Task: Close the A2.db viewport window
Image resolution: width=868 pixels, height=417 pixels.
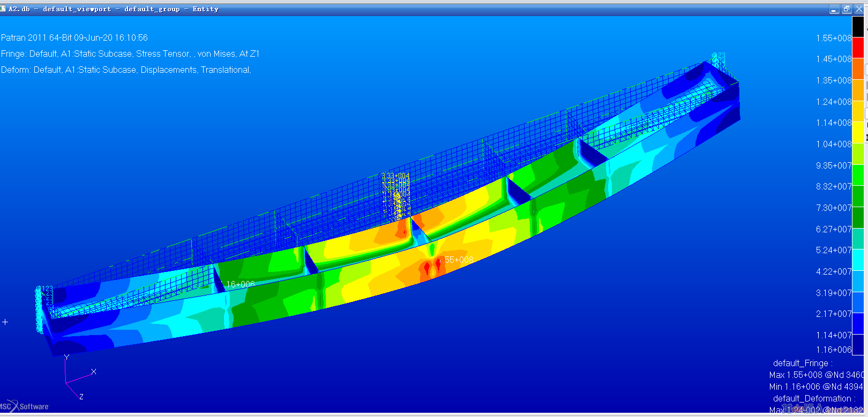Action: point(859,9)
